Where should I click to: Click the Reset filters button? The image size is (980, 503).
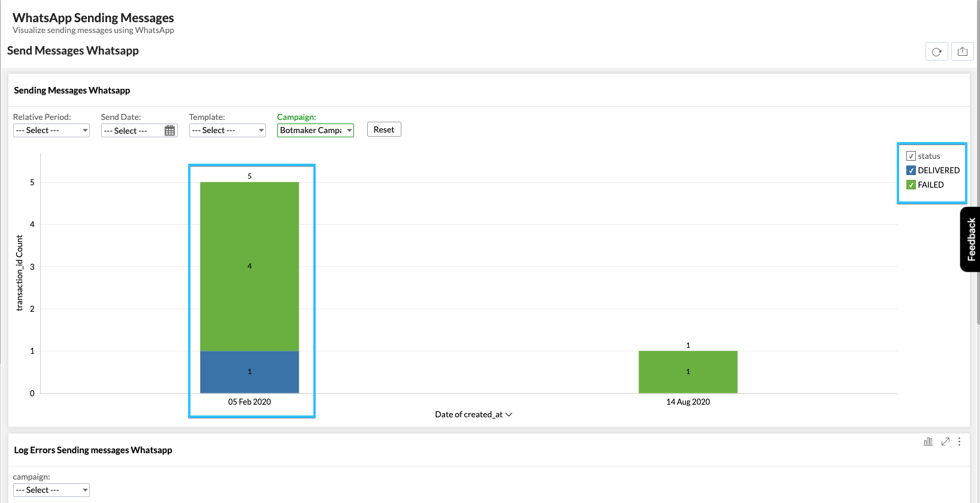pyautogui.click(x=384, y=129)
